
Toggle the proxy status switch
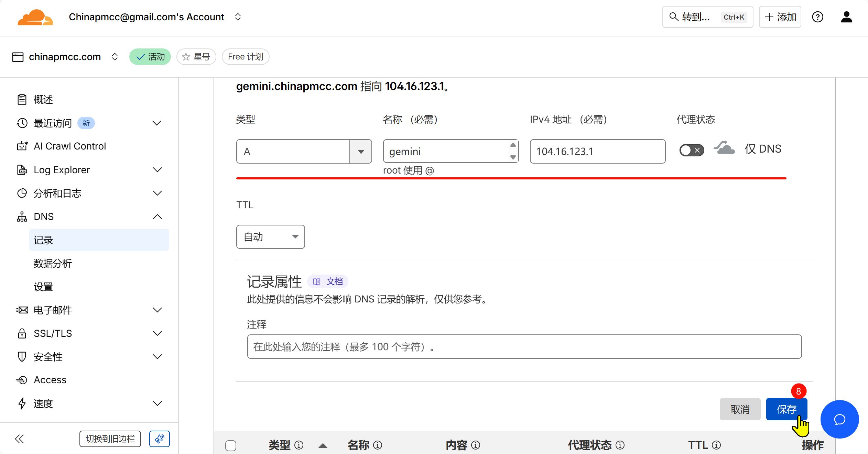(x=692, y=150)
